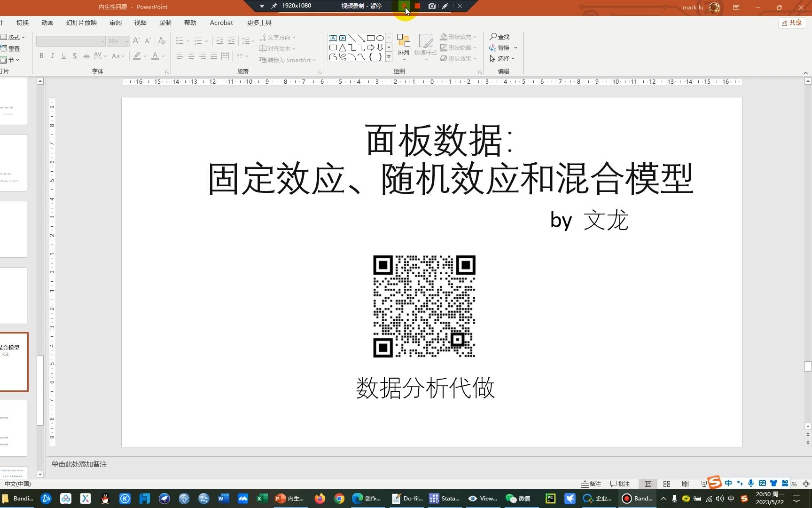The height and width of the screenshot is (508, 812).
Task: Align text left
Action: 180,56
